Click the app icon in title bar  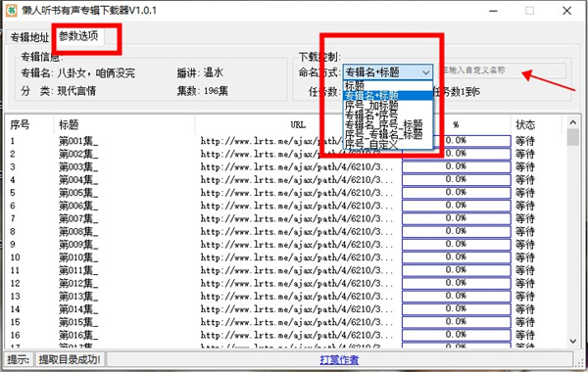pos(11,10)
